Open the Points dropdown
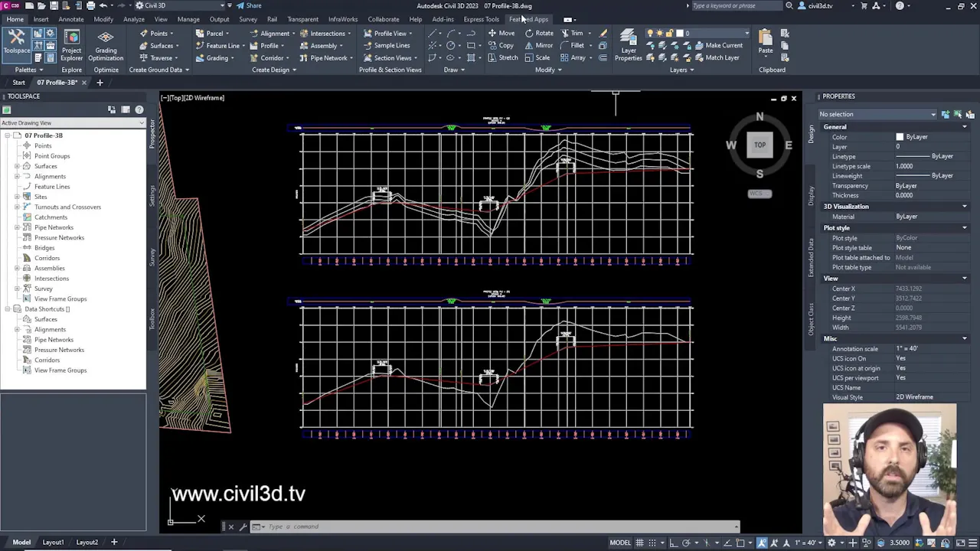The width and height of the screenshot is (980, 551). pyautogui.click(x=158, y=33)
